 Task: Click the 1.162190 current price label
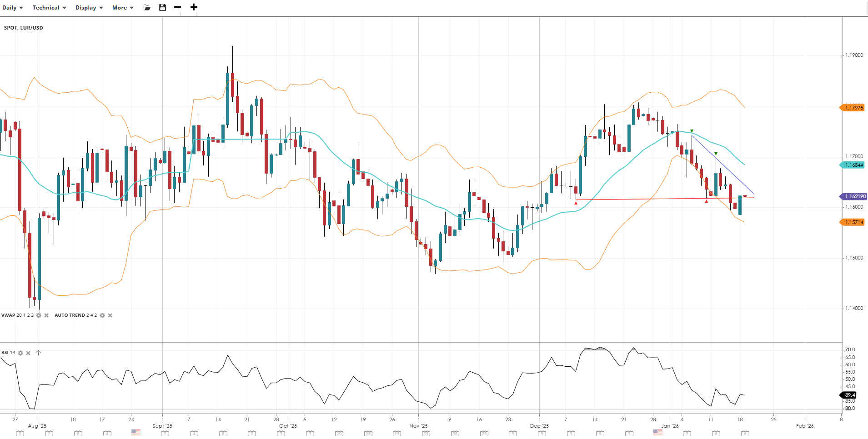coord(854,196)
